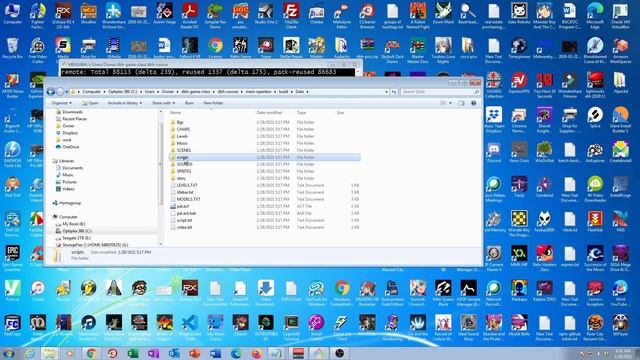Click in the Explorer search box
Screen dimensions: 640x360
pyautogui.click(x=440, y=92)
